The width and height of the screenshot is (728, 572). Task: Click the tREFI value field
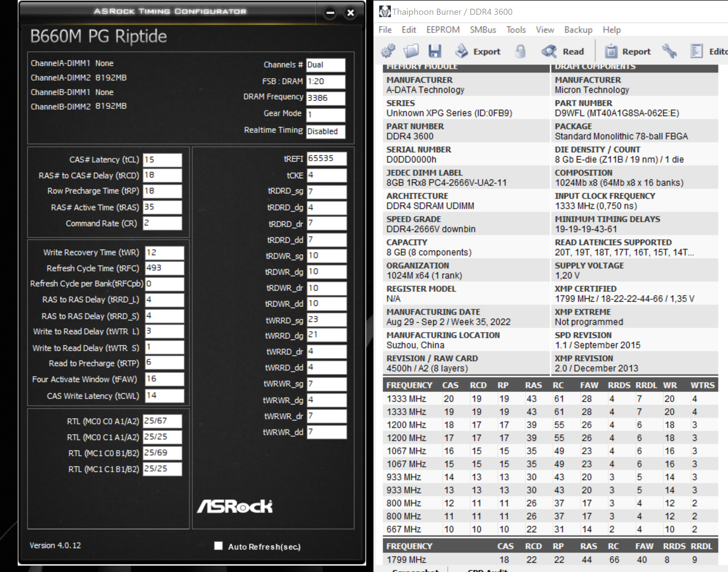tap(326, 158)
